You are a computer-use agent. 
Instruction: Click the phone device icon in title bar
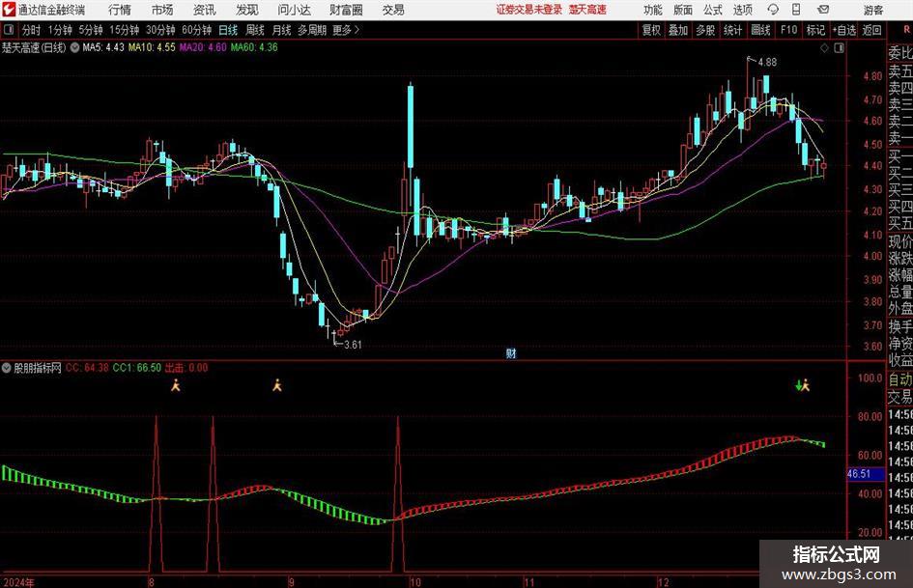click(796, 10)
